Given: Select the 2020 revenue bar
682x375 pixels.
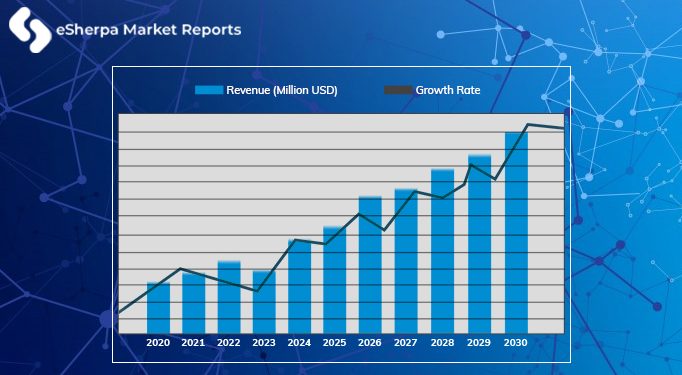Looking at the screenshot, I should coord(158,308).
